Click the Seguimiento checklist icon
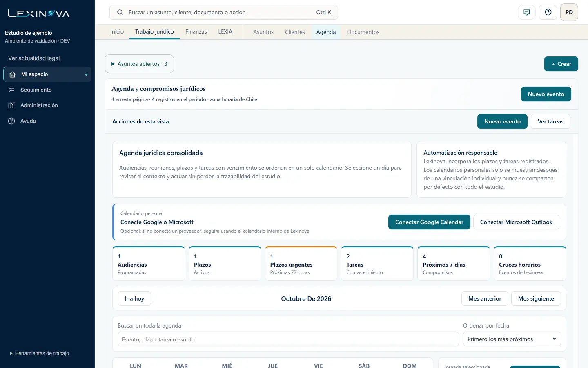The image size is (588, 368). point(11,90)
